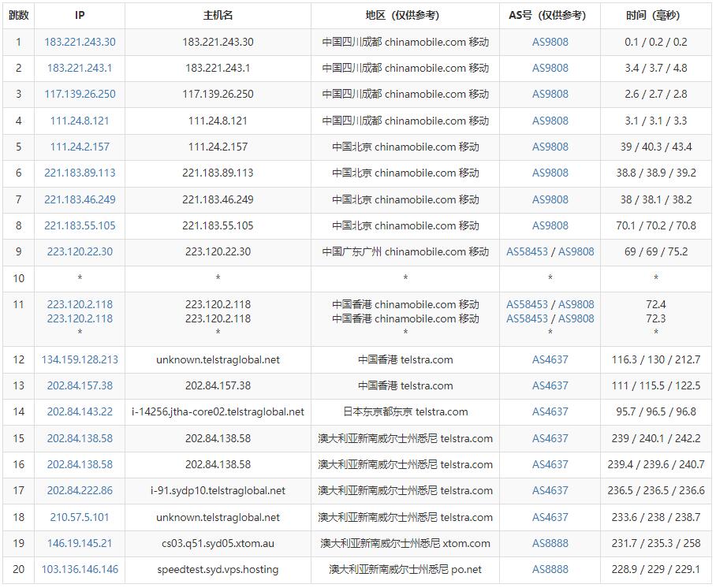Click IP link 221.183.46.249

tap(80, 199)
